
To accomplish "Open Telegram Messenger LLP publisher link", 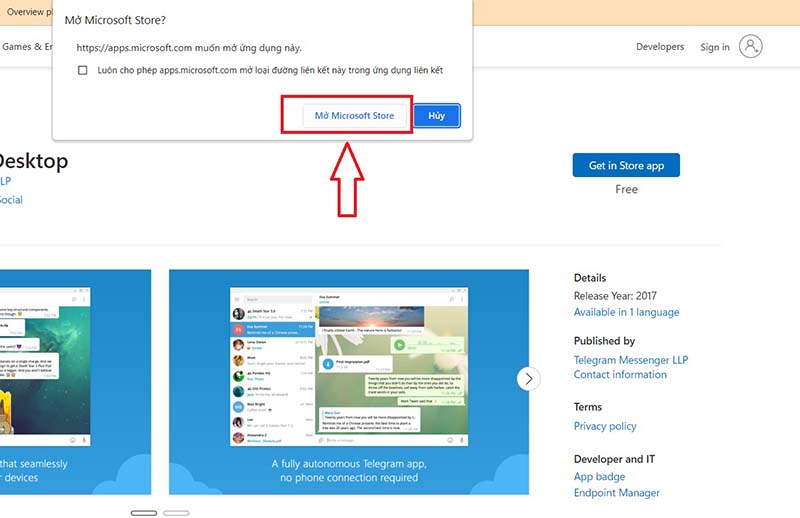I will 630,359.
